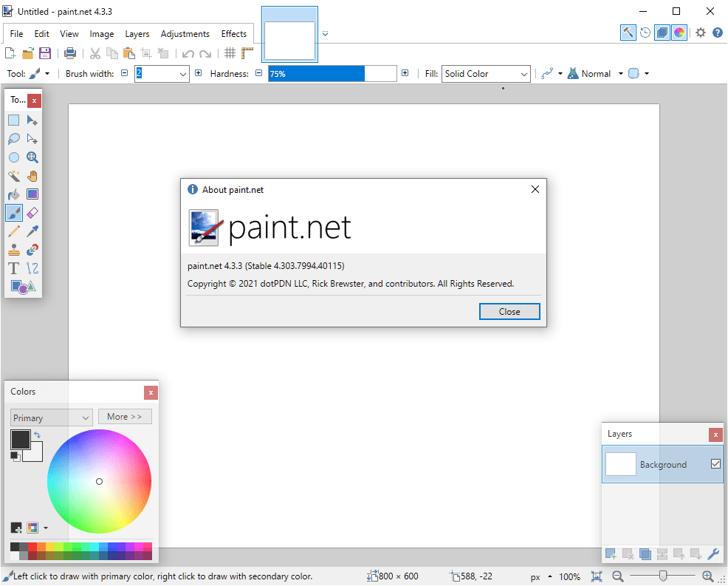
Task: Switch to the Eraser tool
Action: [x=32, y=212]
